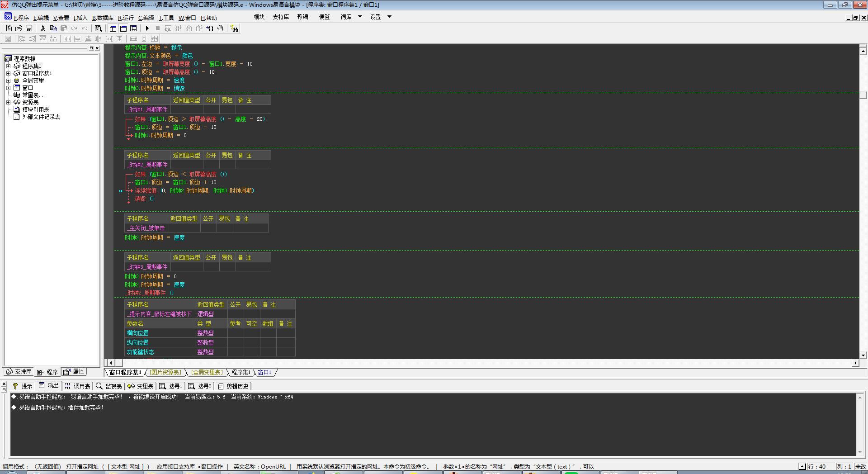The width and height of the screenshot is (868, 474).
Task: Click the code editor vertical scrollbar down arrow
Action: point(863,355)
